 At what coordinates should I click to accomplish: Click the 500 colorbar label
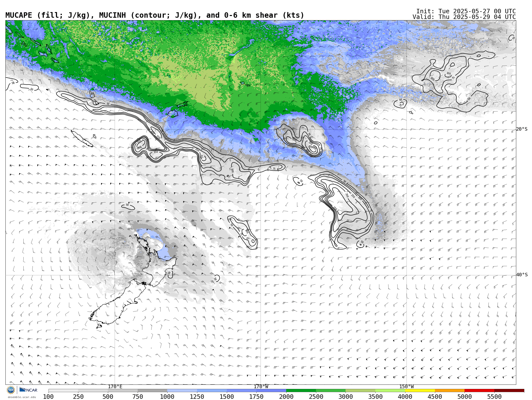108,397
